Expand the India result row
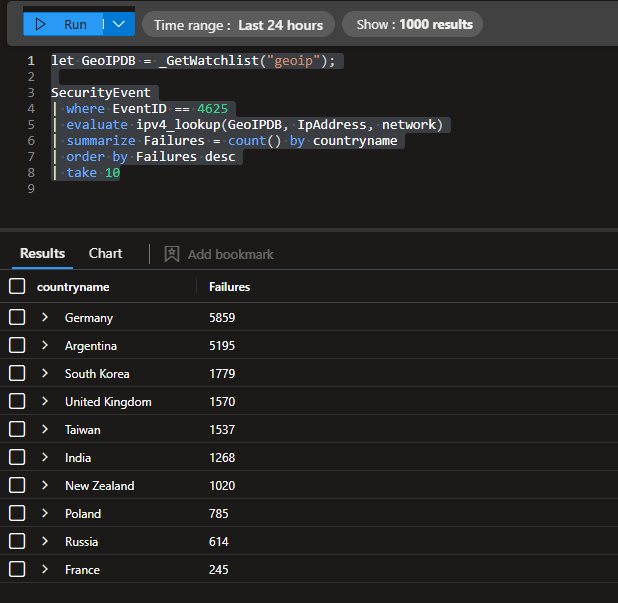Image resolution: width=618 pixels, height=603 pixels. point(45,458)
